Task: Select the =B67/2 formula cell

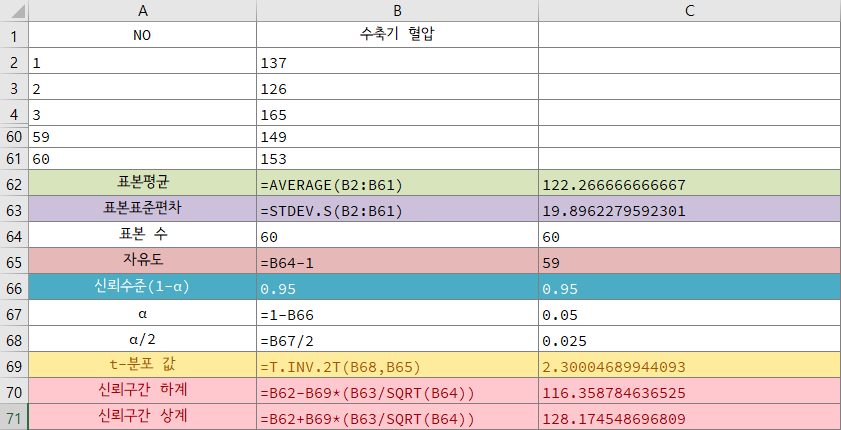Action: tap(397, 339)
